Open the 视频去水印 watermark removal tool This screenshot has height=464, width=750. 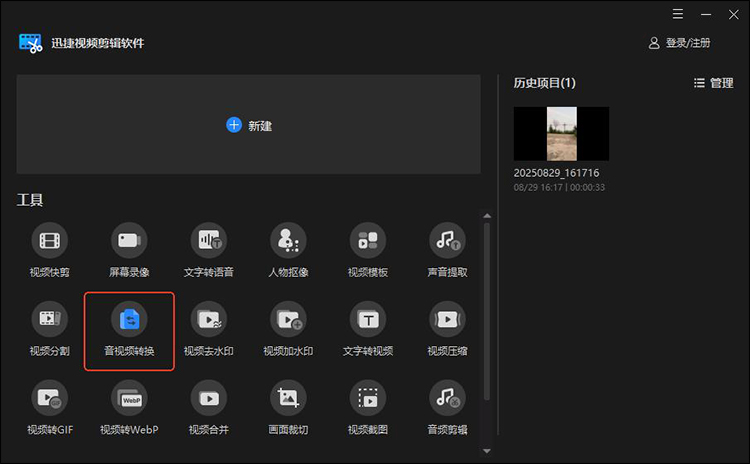click(209, 320)
